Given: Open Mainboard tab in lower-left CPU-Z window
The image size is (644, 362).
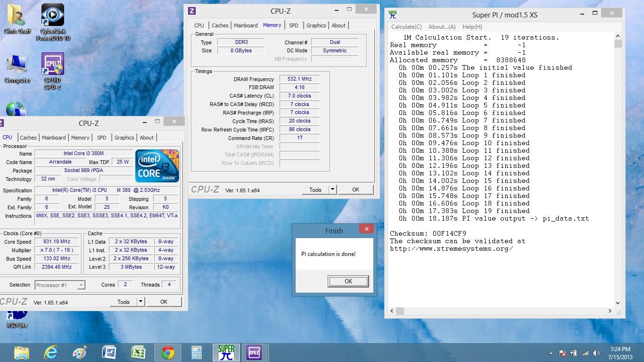Looking at the screenshot, I should 54,138.
